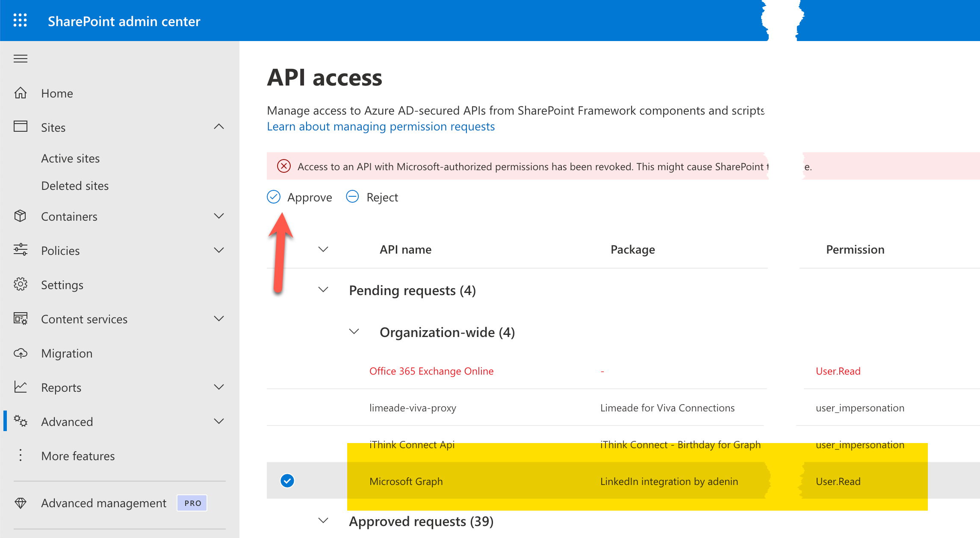Uncheck the Microsoft Graph row checkbox
Image resolution: width=980 pixels, height=538 pixels.
(287, 481)
